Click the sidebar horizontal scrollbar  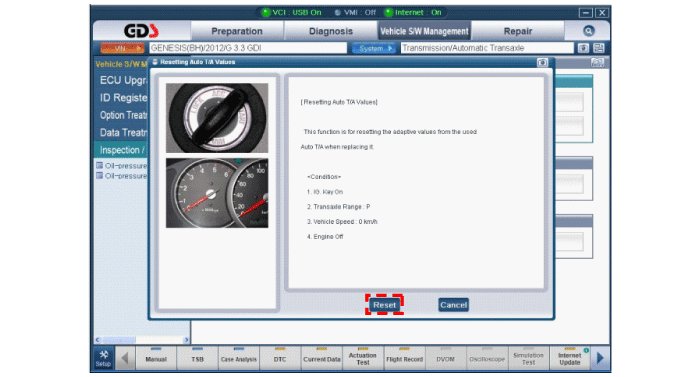click(x=142, y=340)
